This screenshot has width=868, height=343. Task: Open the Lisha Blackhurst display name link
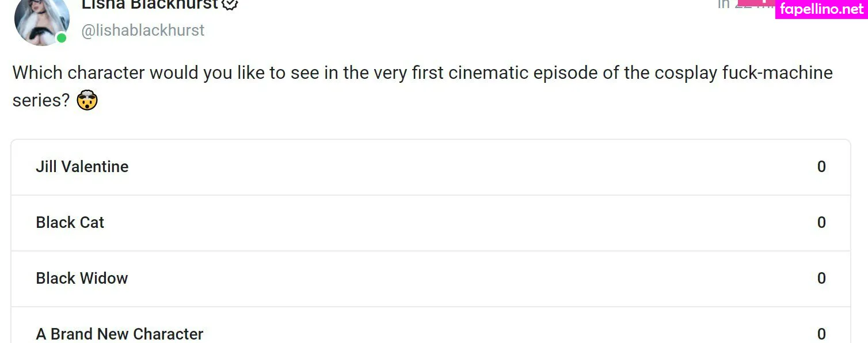(x=150, y=5)
